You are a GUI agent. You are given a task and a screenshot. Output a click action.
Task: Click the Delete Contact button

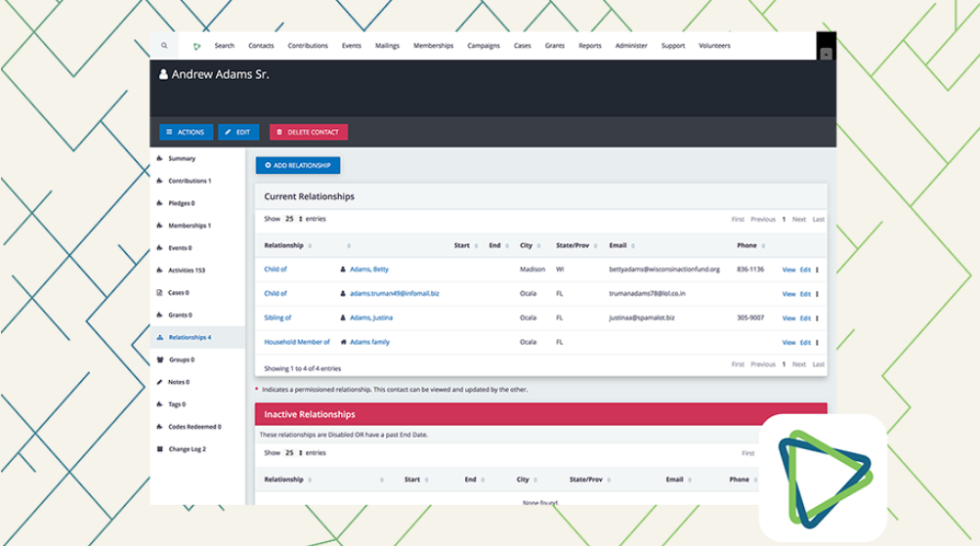tap(308, 133)
